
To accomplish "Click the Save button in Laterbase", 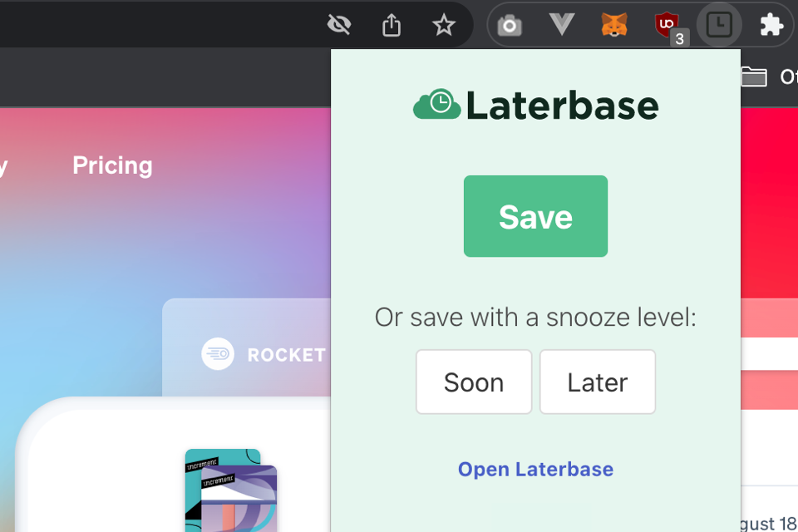I will [x=535, y=216].
